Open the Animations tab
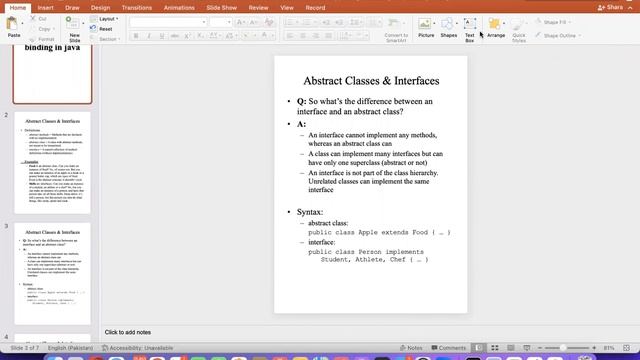The image size is (640, 360). [179, 8]
